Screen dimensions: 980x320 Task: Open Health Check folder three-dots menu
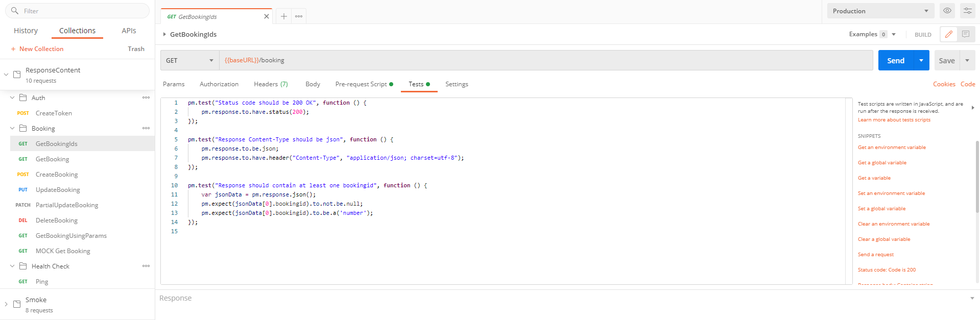coord(146,266)
